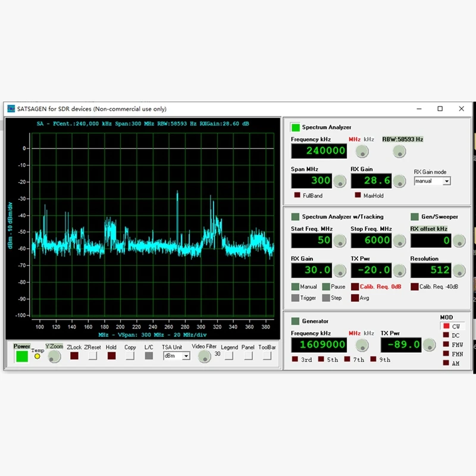Toggle Calib. Req. 0dB indicator
The image size is (476, 476).
pos(355,287)
